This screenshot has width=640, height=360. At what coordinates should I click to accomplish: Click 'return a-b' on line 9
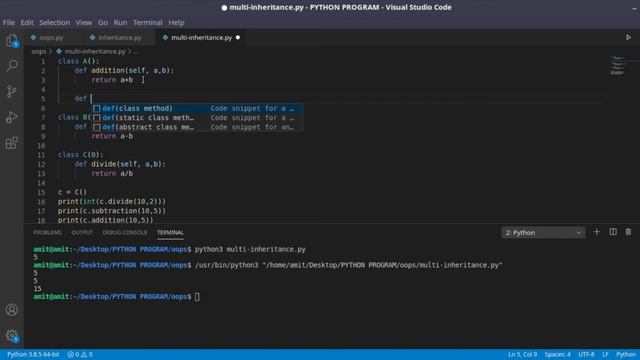(112, 136)
